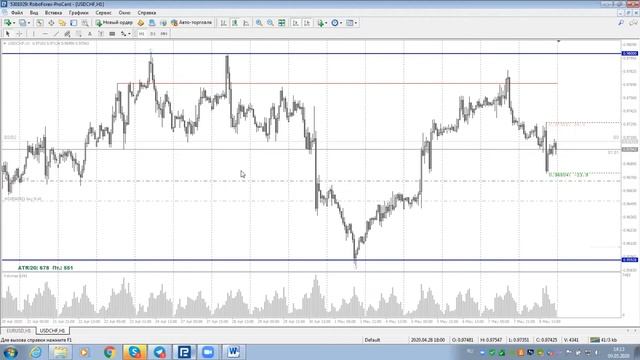The image size is (640, 360).
Task: Select the horizontal line drawing tool
Action: 45,34
